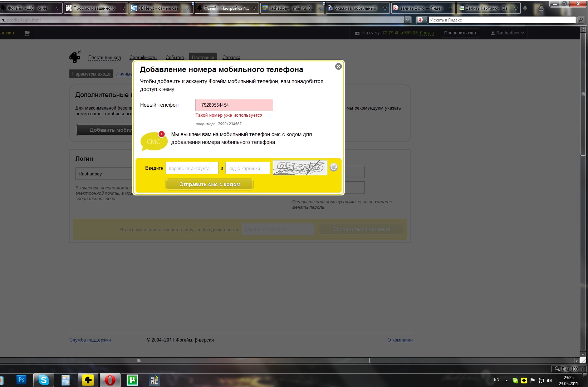Click the captcha picture
Screen dimensions: 588x387
(300, 168)
